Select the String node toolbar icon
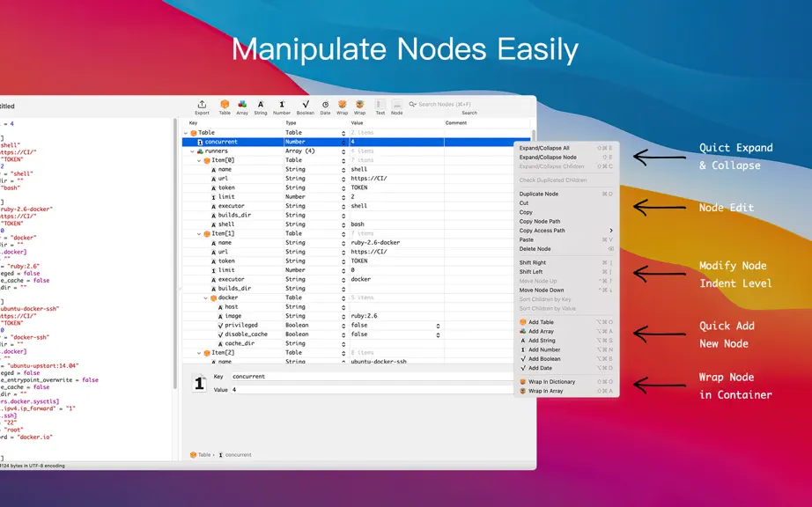 (261, 107)
